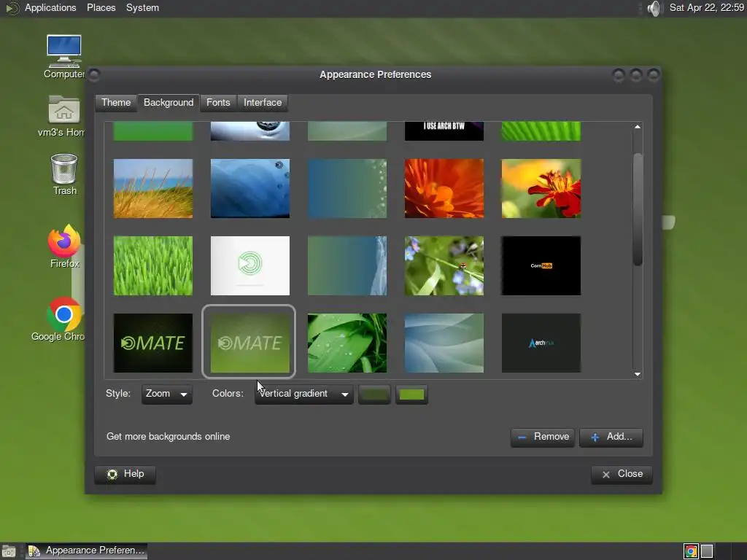This screenshot has width=747, height=560.
Task: Select the blue-green gradient with bubbles wallpaper
Action: 347,189
